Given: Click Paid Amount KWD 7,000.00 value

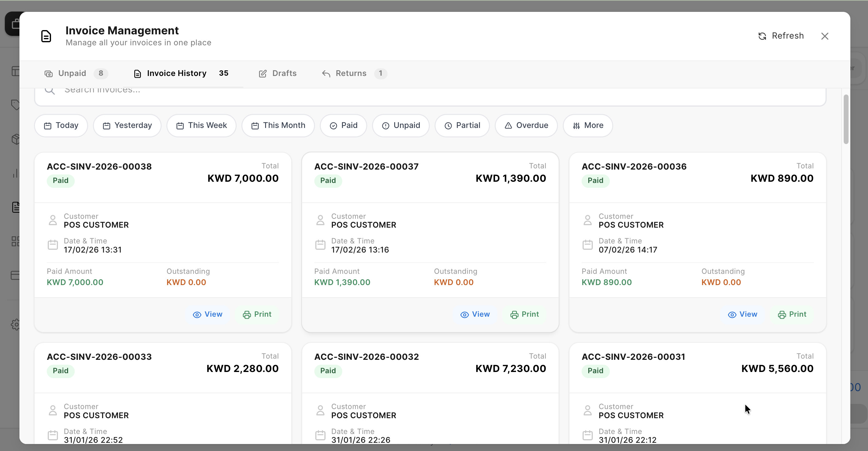Looking at the screenshot, I should pyautogui.click(x=75, y=282).
